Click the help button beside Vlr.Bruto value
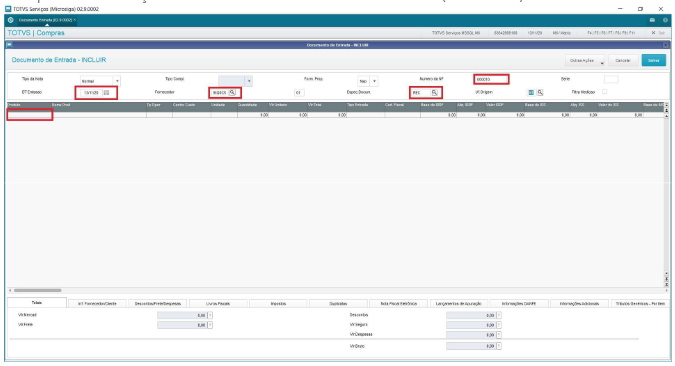 [x=499, y=346]
